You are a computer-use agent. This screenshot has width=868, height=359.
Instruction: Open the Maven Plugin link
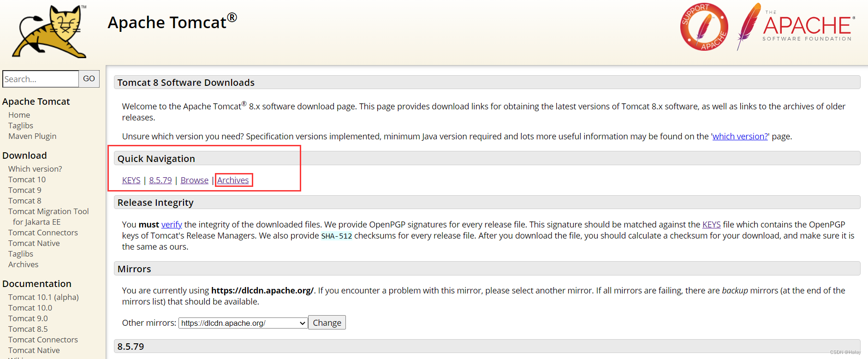[x=32, y=136]
